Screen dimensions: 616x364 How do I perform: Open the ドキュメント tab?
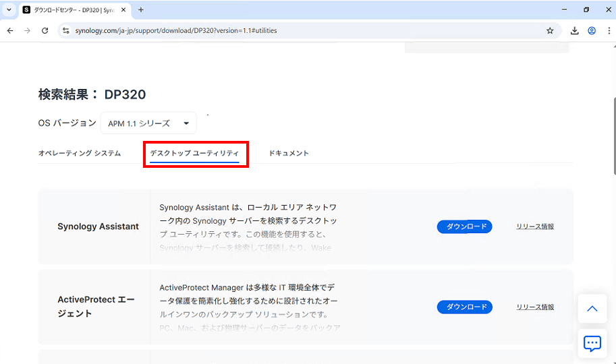coord(289,153)
